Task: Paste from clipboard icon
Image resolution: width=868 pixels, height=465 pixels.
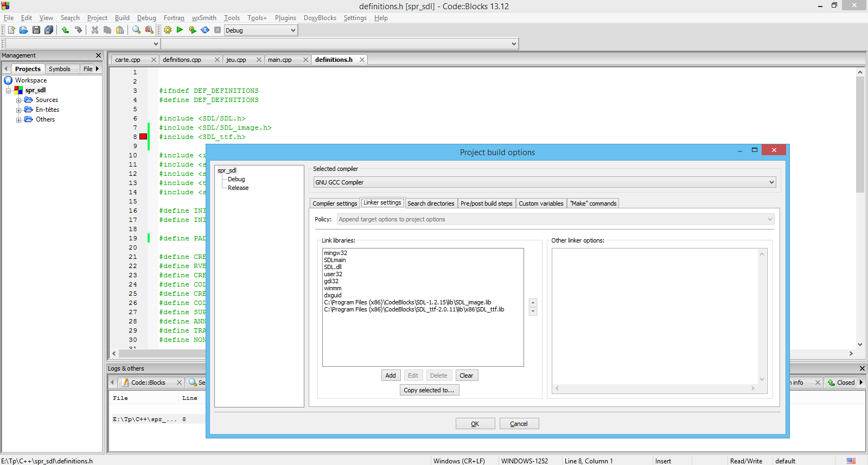Action: click(120, 30)
